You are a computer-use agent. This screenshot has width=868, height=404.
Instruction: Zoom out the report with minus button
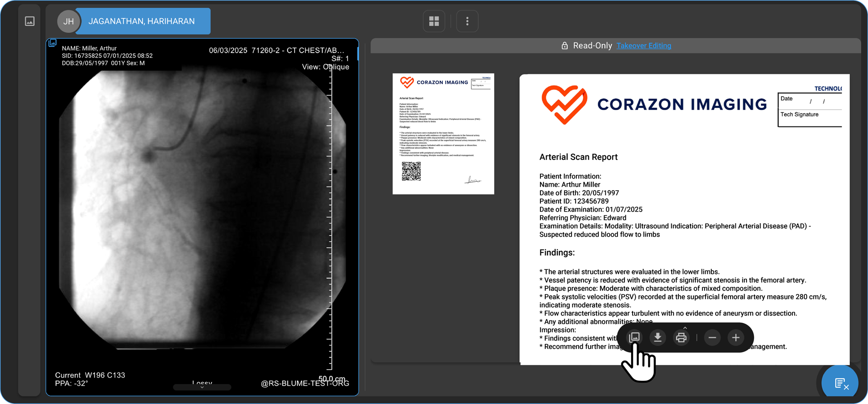pyautogui.click(x=712, y=338)
